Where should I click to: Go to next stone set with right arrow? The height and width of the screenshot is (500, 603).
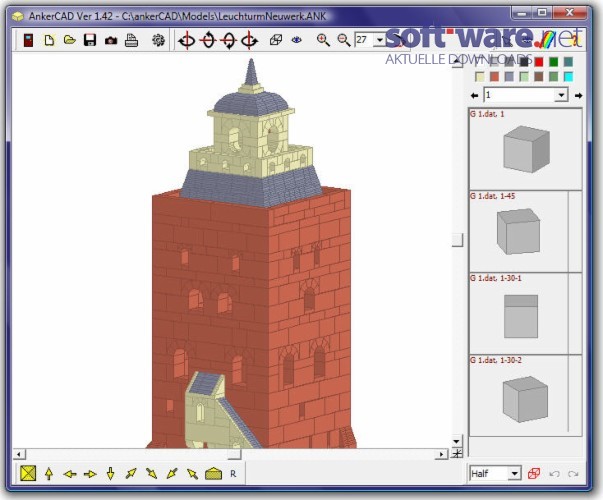(578, 95)
